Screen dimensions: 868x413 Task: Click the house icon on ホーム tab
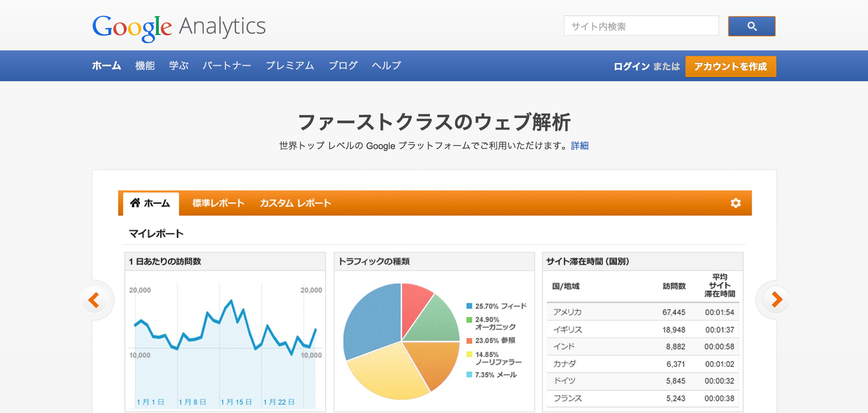click(135, 202)
